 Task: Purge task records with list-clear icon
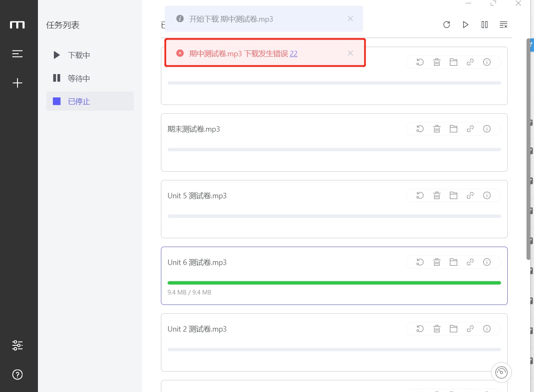click(x=504, y=25)
